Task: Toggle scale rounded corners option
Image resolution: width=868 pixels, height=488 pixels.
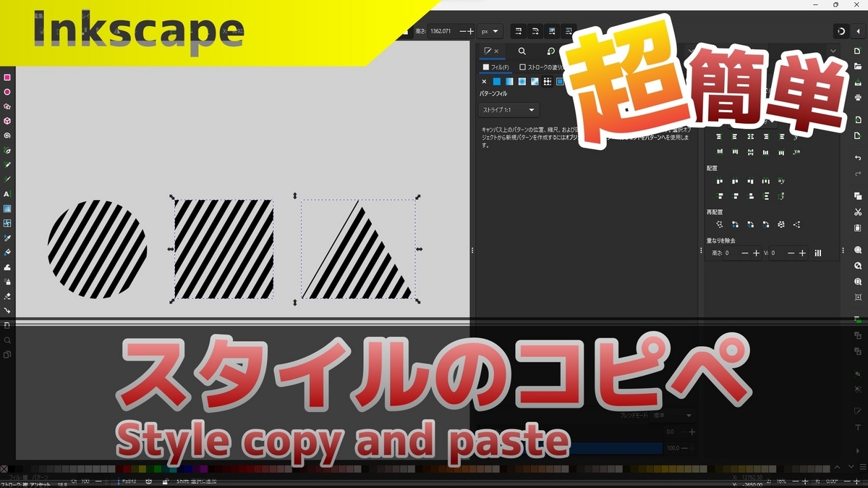Action: pos(535,31)
